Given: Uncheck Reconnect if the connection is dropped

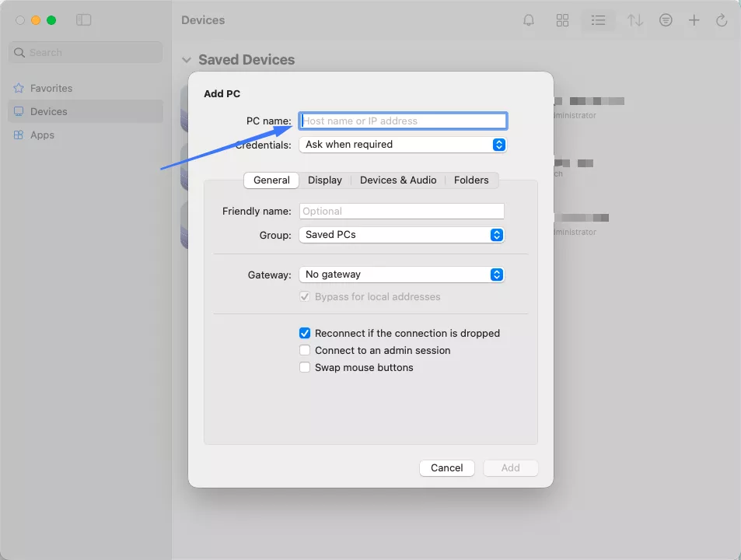Looking at the screenshot, I should pos(305,333).
